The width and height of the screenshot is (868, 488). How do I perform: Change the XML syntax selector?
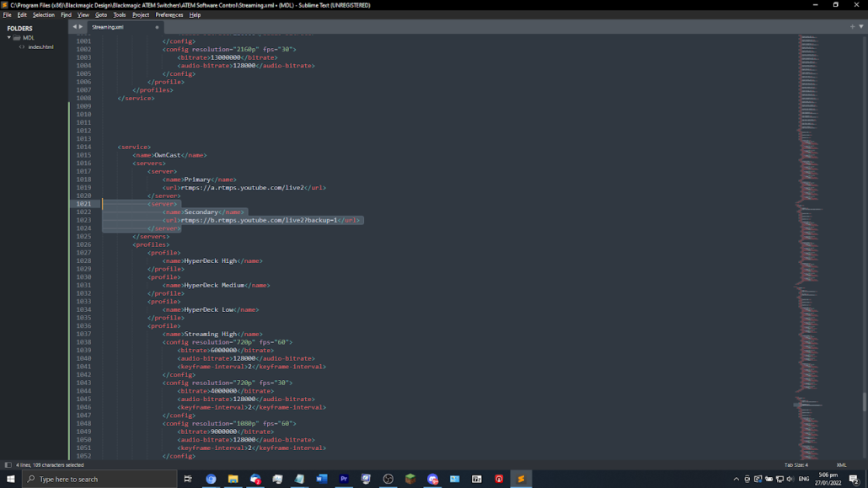(841, 464)
